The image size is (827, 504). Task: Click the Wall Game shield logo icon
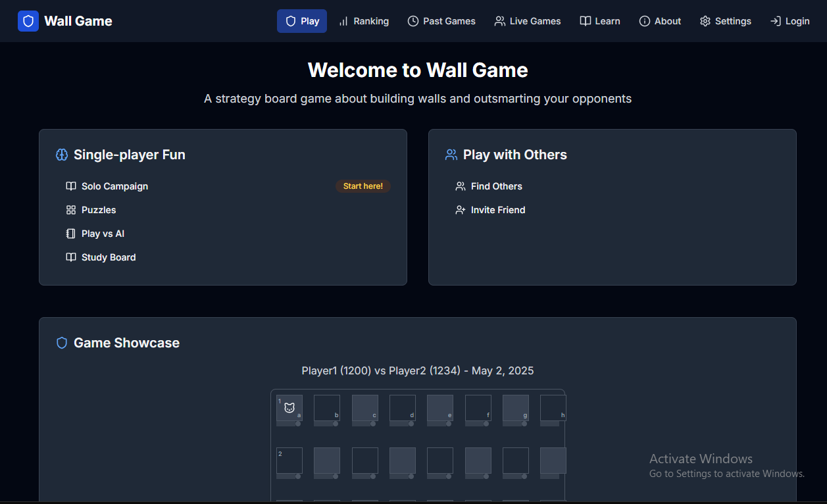coord(28,21)
